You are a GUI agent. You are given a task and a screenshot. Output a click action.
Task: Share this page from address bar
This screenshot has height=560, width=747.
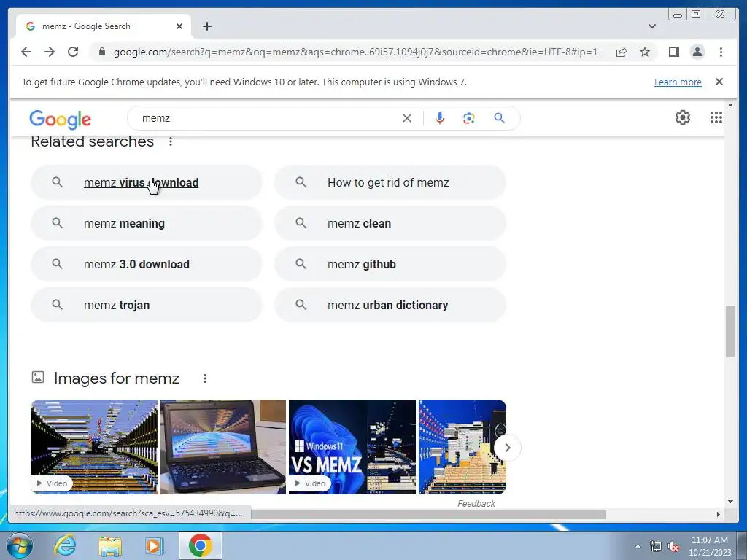[x=622, y=52]
